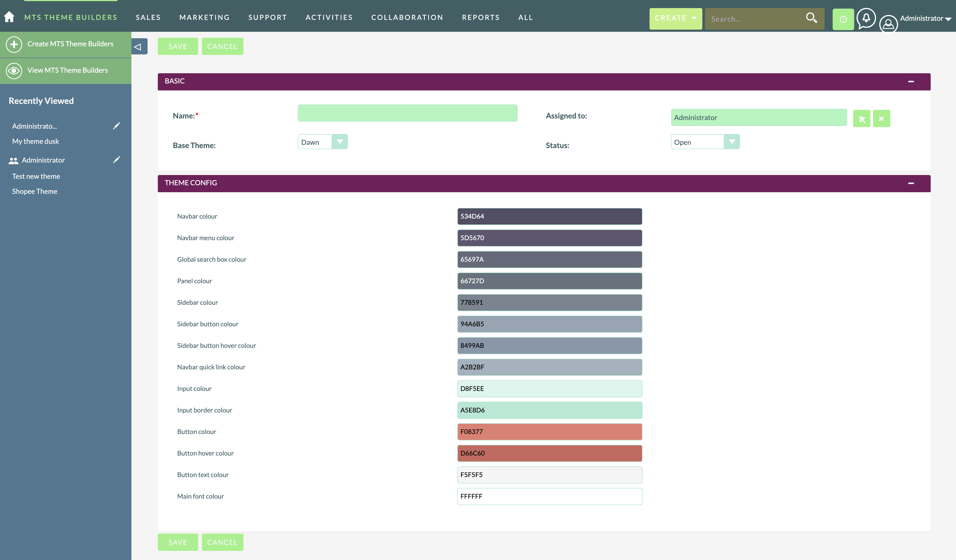Click the Create MTS Theme Builders icon
The height and width of the screenshot is (560, 956).
(x=14, y=44)
